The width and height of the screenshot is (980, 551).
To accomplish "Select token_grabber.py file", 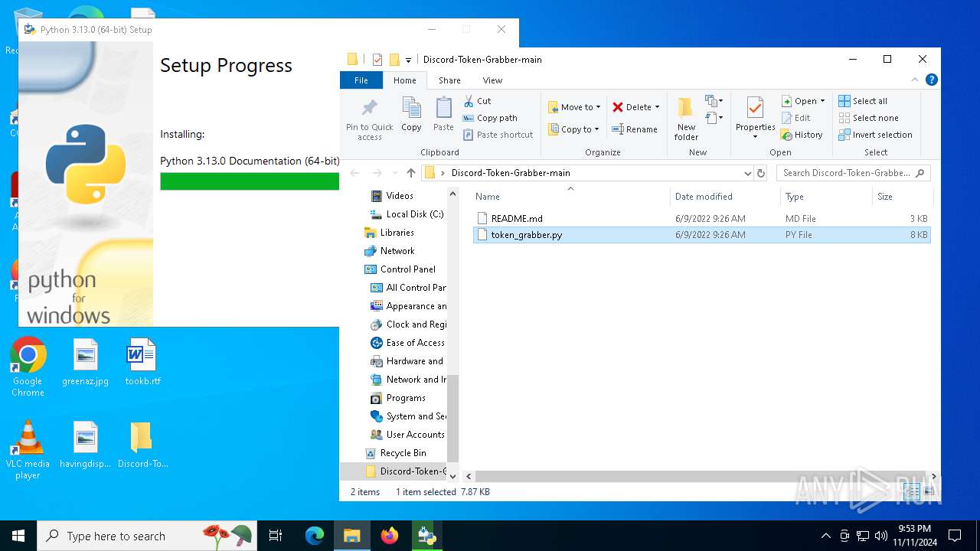I will click(x=701, y=235).
